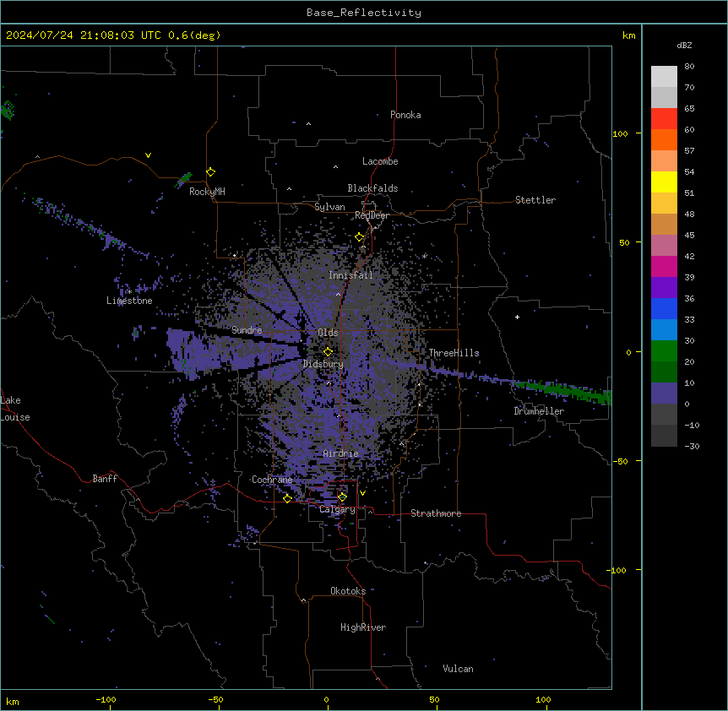Click the Banff label on the map
This screenshot has height=711, width=728.
coord(105,479)
